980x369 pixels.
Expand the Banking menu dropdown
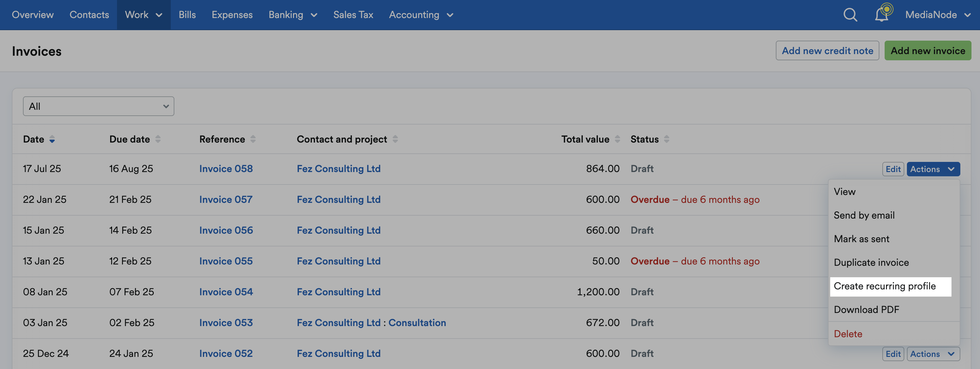pos(293,15)
